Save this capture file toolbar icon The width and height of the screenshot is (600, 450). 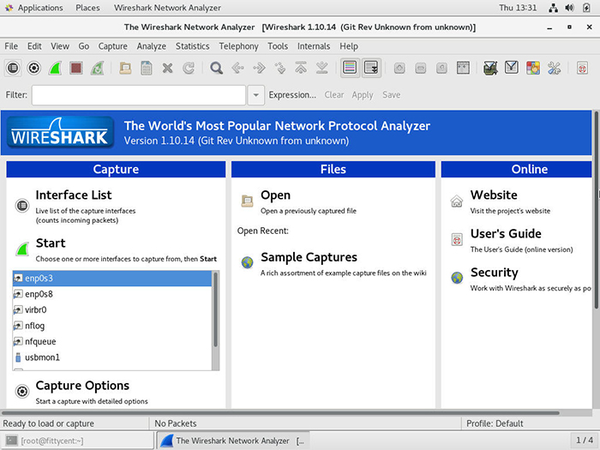coord(146,68)
